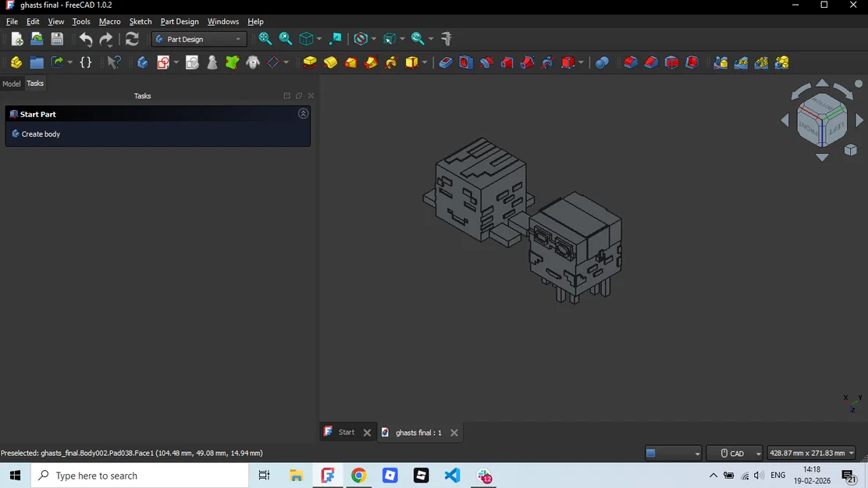
Task: Switch to the Model tab
Action: click(11, 84)
